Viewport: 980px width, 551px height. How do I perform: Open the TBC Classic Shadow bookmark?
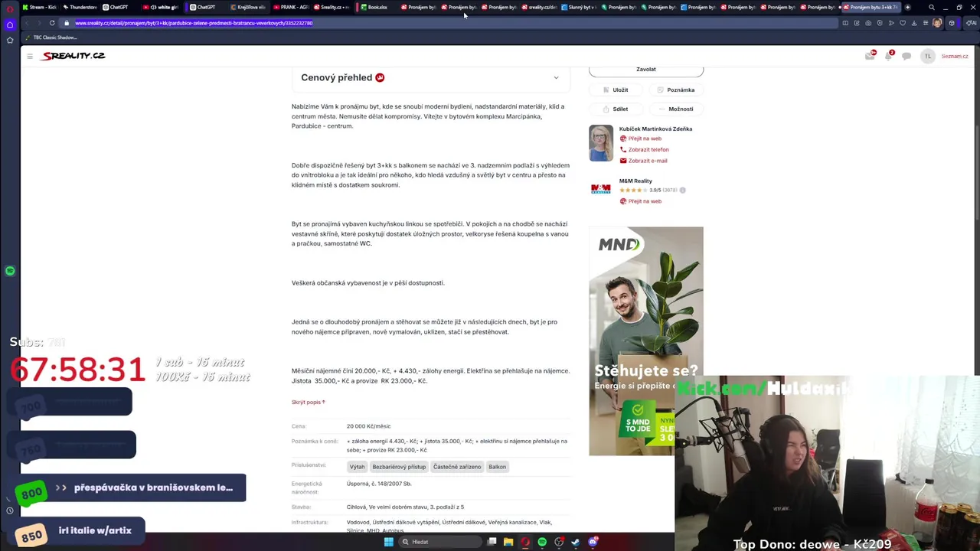51,37
